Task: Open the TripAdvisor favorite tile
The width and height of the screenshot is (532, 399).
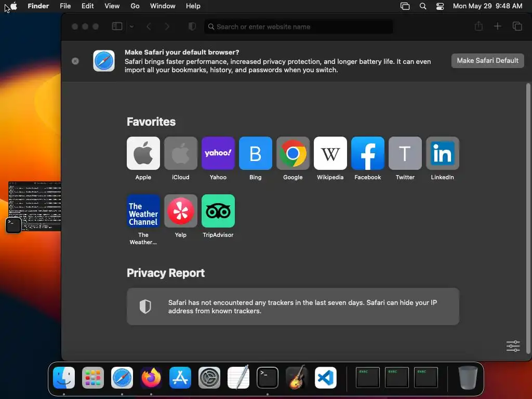Action: coord(218,211)
